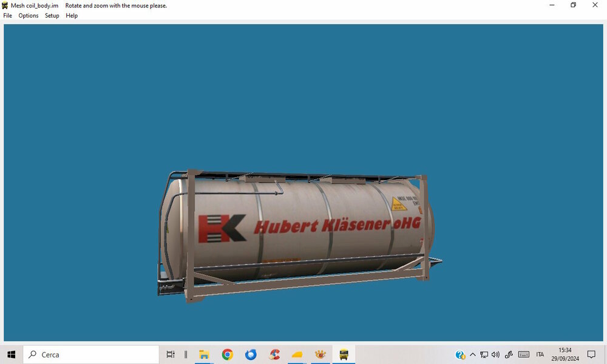Switch input language ITA indicator
607x364 pixels.
540,354
